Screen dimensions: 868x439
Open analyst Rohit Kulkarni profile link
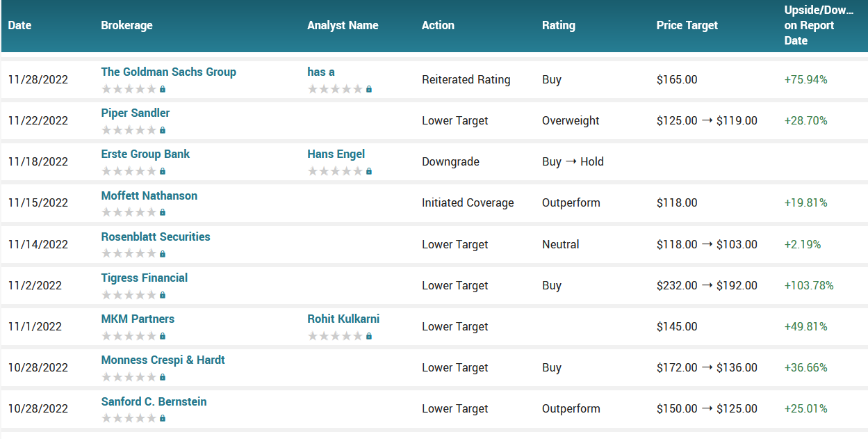343,319
